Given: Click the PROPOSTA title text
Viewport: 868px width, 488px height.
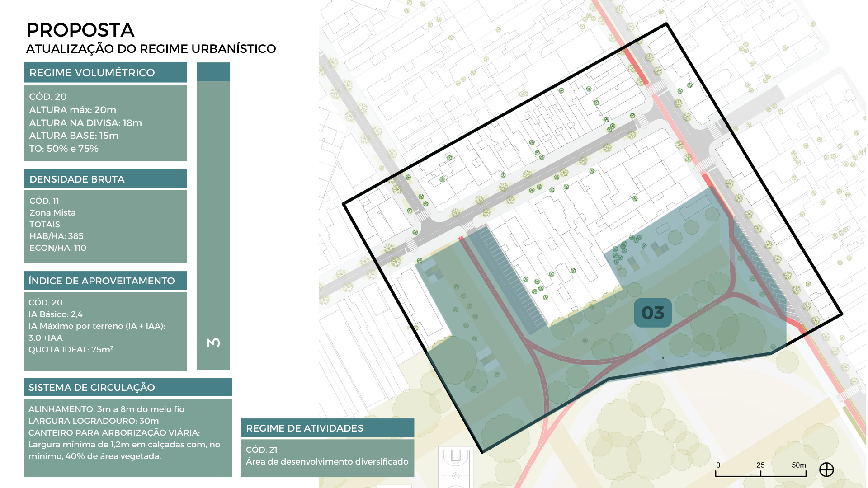Looking at the screenshot, I should point(80,30).
